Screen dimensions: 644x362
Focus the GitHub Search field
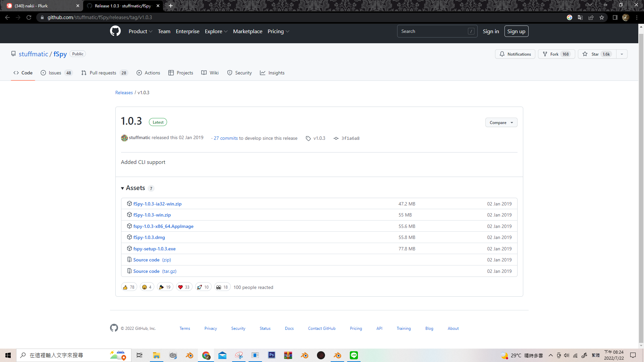(x=437, y=31)
